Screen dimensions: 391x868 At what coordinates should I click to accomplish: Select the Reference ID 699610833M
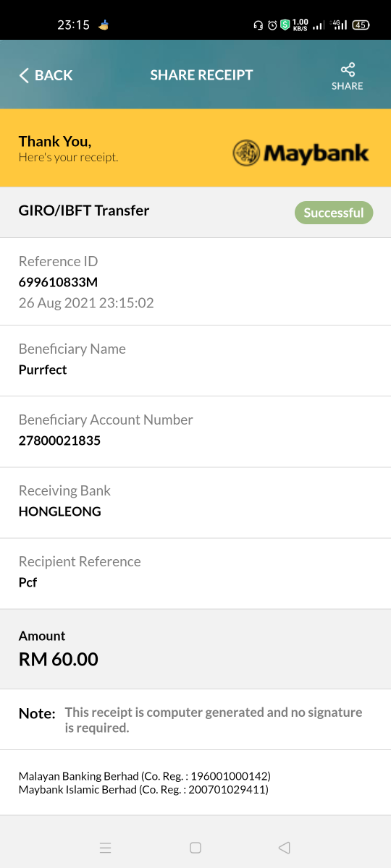[58, 282]
